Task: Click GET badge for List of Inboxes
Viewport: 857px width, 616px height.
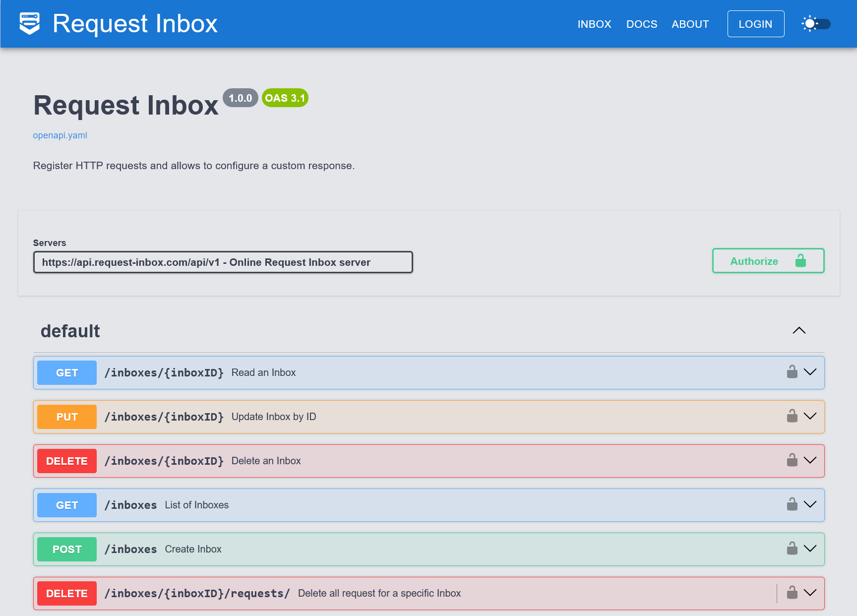Action: 67,505
